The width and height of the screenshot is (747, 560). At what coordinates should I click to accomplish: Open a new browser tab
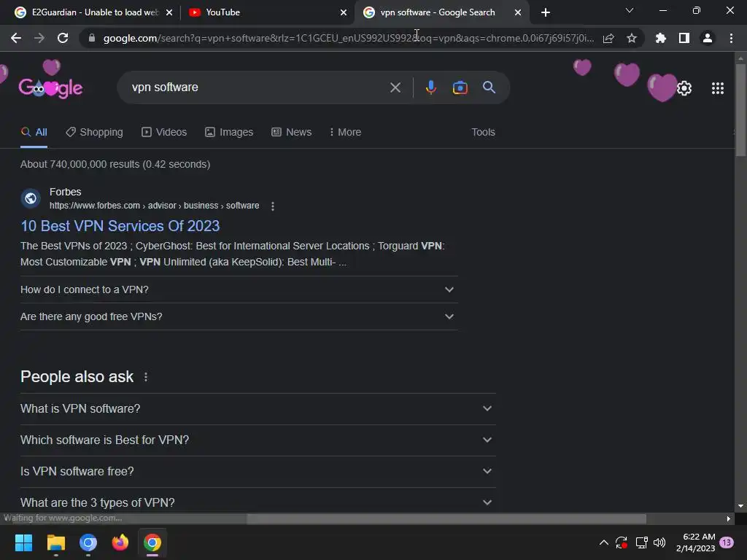[x=546, y=12]
